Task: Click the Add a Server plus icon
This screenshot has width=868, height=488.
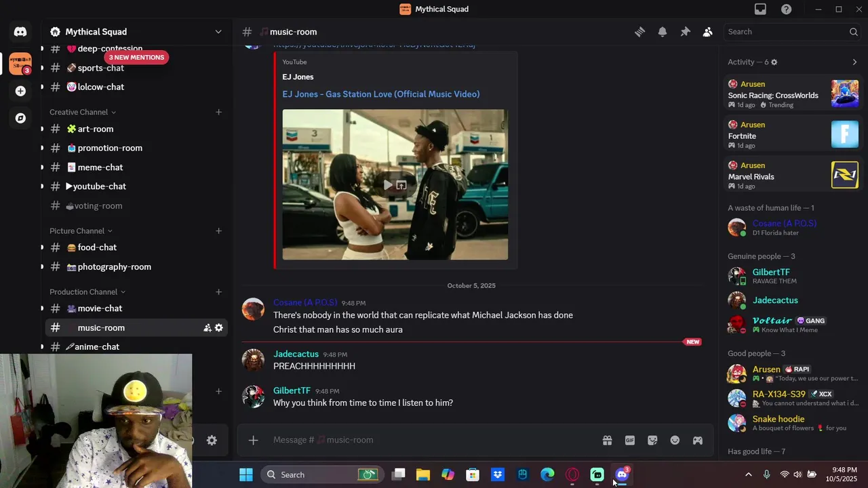Action: 20,91
